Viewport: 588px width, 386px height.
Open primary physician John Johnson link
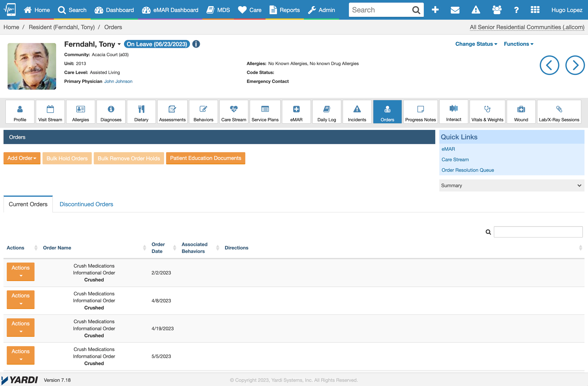click(x=118, y=81)
